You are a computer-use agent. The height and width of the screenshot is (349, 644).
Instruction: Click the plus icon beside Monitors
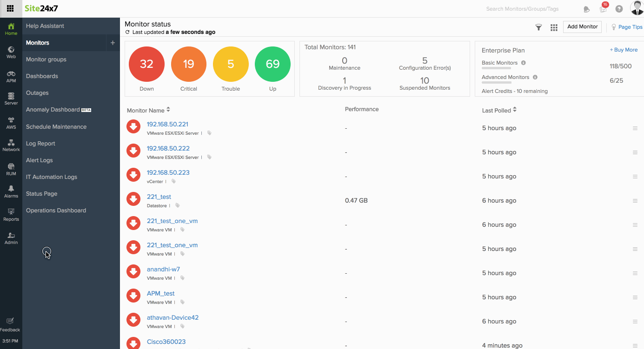(113, 43)
